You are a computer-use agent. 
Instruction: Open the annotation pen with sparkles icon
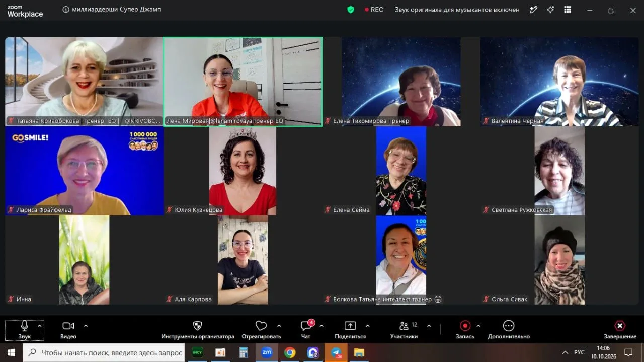[x=533, y=10]
